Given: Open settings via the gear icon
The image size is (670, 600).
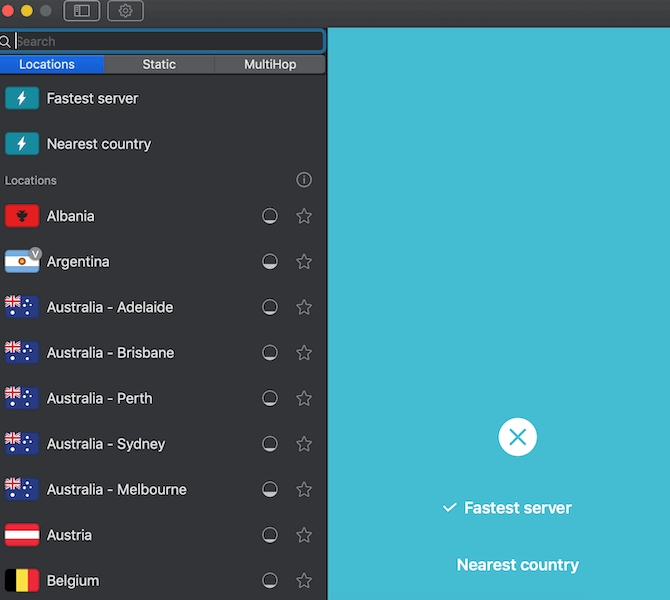Looking at the screenshot, I should [x=126, y=11].
